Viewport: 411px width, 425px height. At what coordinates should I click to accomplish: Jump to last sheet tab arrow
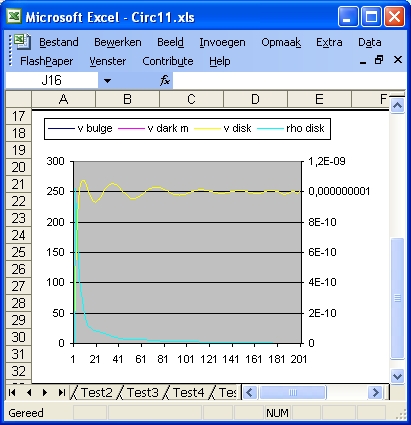coord(61,392)
